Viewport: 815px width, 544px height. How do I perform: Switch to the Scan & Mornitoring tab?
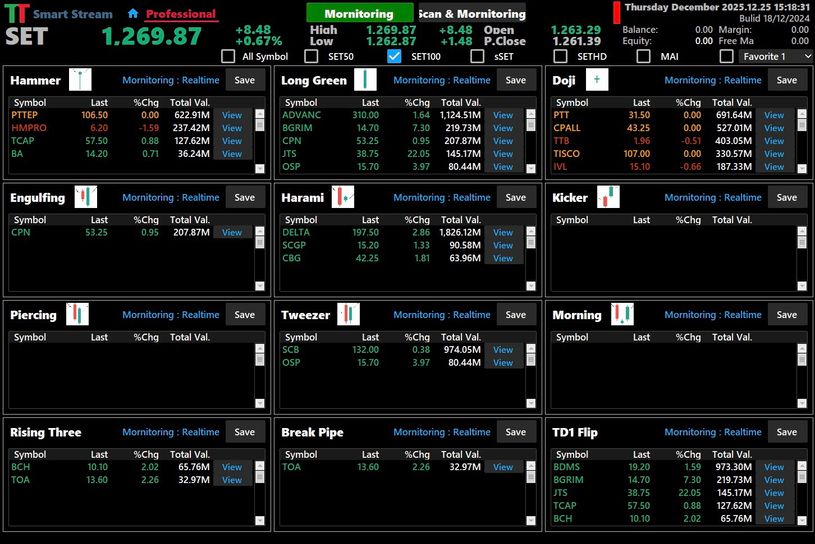(471, 14)
